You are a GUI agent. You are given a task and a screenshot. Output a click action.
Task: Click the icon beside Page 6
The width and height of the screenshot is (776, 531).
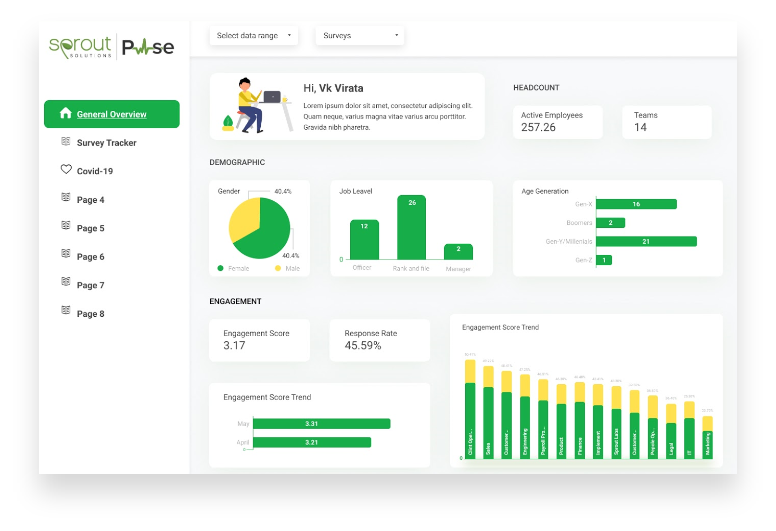66,256
